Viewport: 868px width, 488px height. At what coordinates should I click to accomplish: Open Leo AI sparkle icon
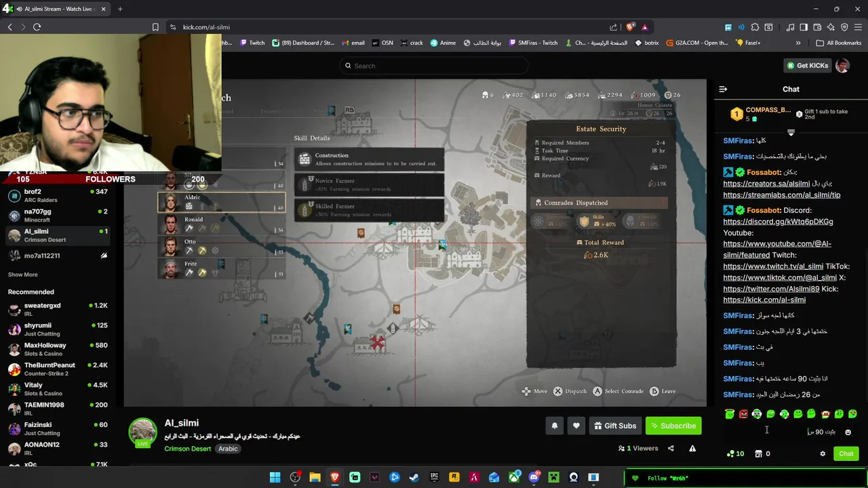pyautogui.click(x=831, y=27)
